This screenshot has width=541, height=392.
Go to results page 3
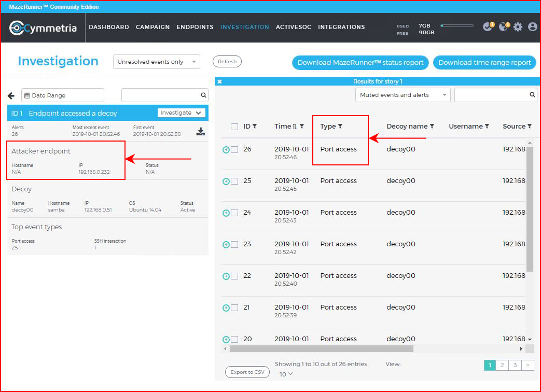pos(515,365)
